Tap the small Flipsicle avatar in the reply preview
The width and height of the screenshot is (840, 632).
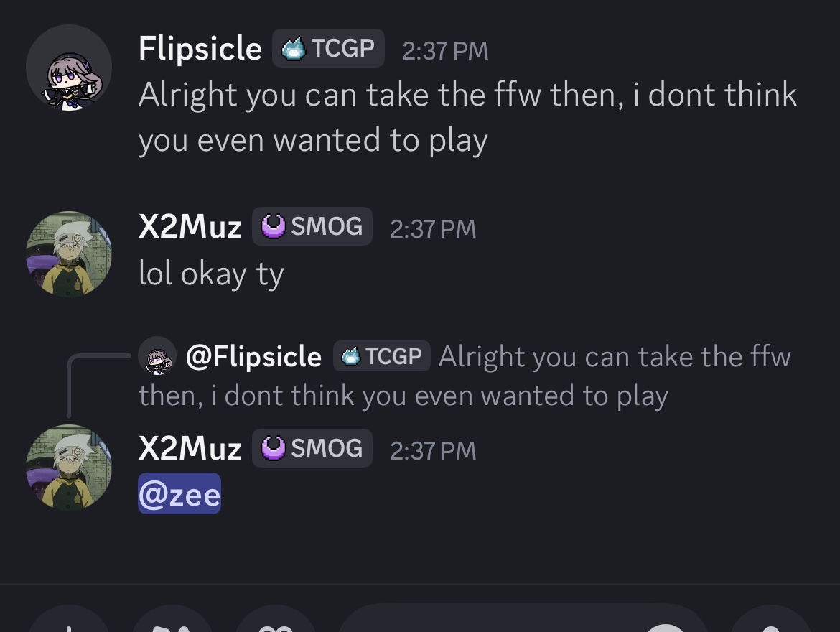157,356
